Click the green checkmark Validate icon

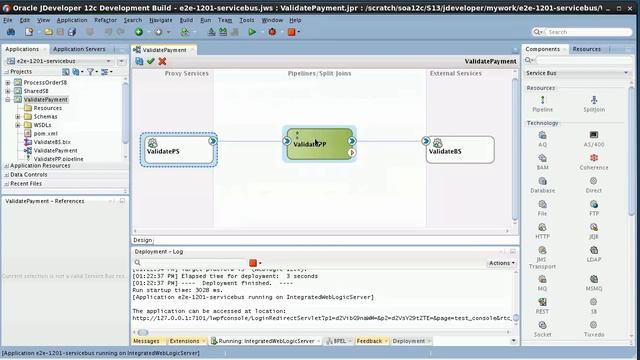click(x=151, y=61)
